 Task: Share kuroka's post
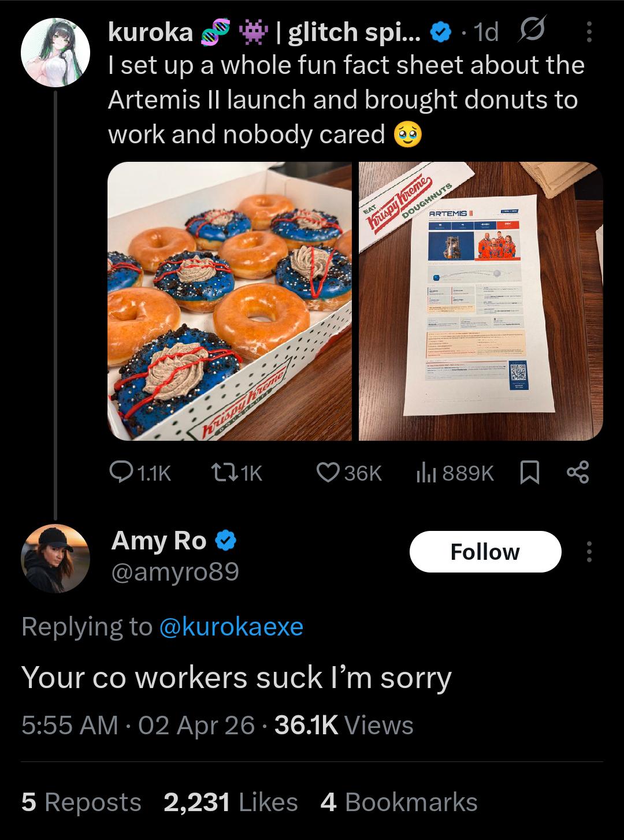coord(578,474)
